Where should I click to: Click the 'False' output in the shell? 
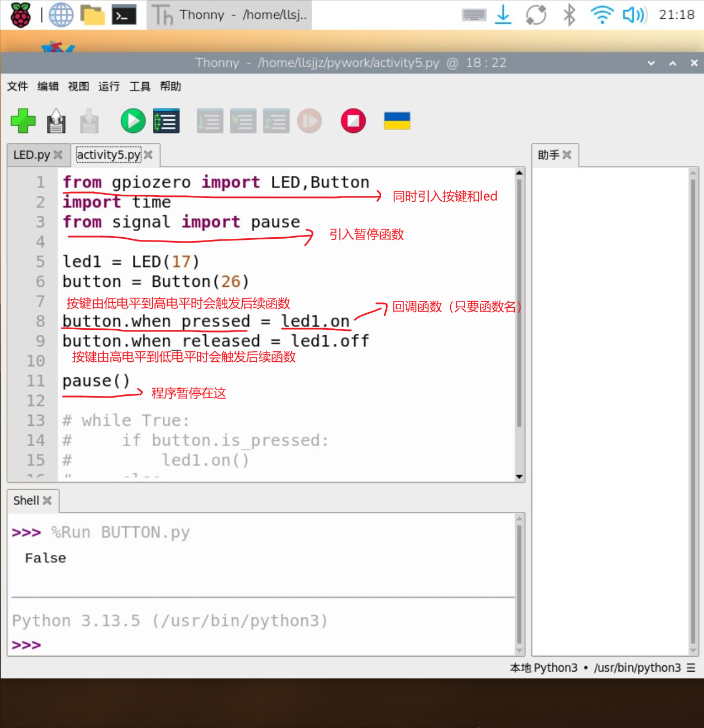click(45, 558)
